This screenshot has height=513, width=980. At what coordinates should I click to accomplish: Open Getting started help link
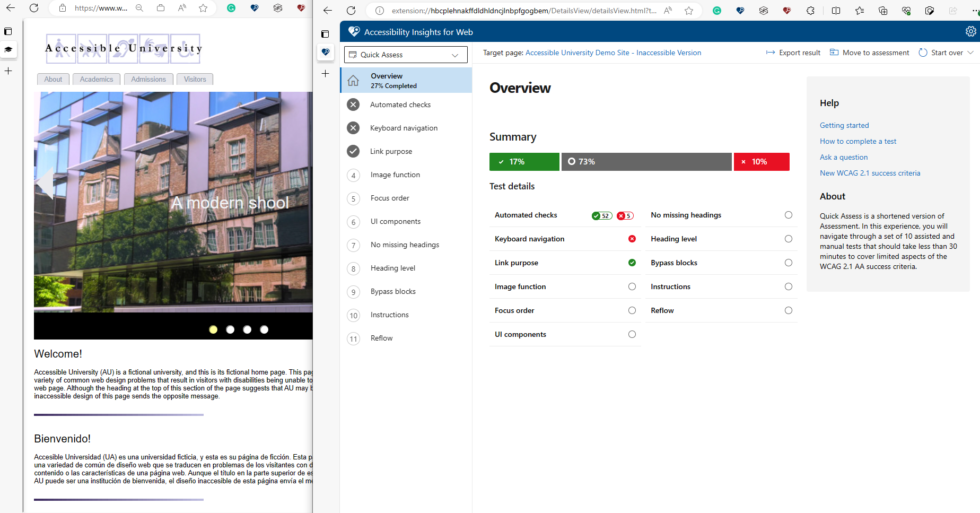[844, 125]
